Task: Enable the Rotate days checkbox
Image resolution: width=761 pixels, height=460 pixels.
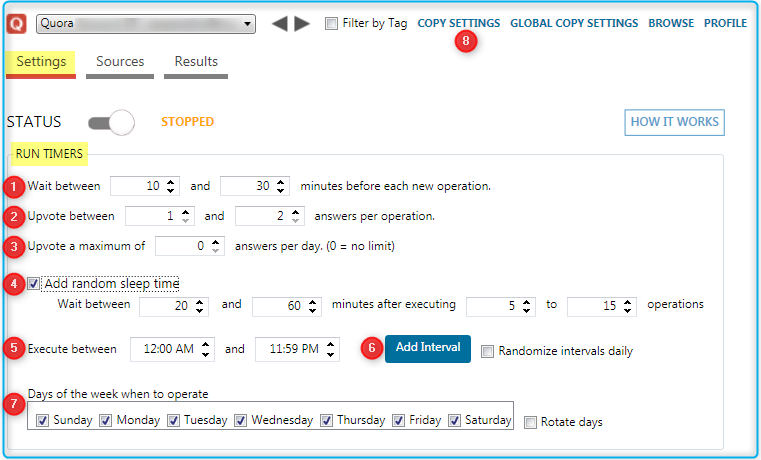Action: 530,422
